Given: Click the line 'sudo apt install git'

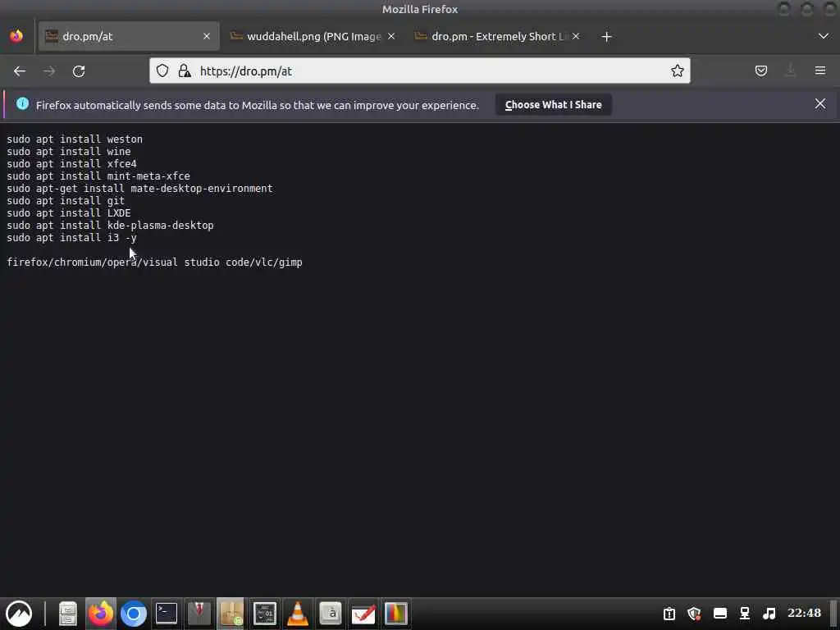Looking at the screenshot, I should tap(66, 201).
